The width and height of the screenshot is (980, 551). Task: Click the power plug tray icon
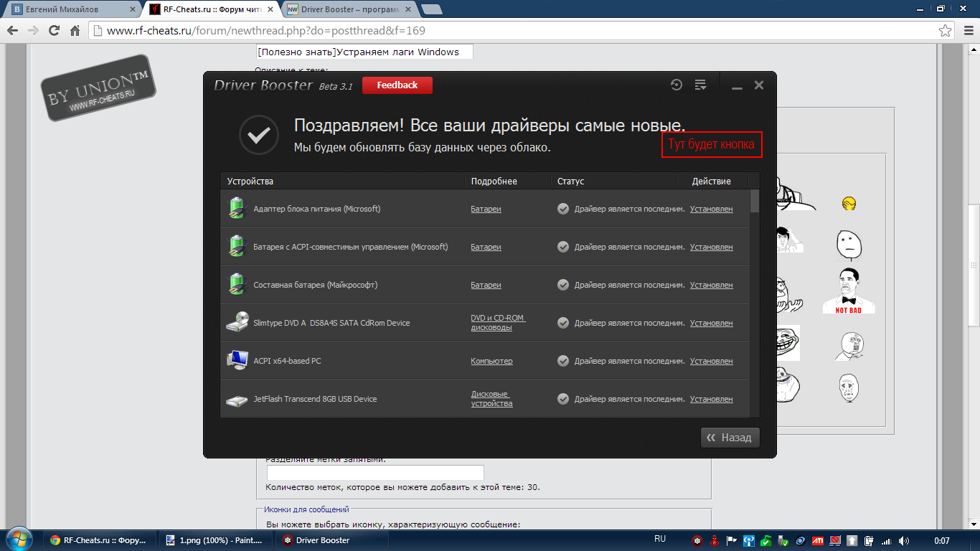tap(870, 540)
